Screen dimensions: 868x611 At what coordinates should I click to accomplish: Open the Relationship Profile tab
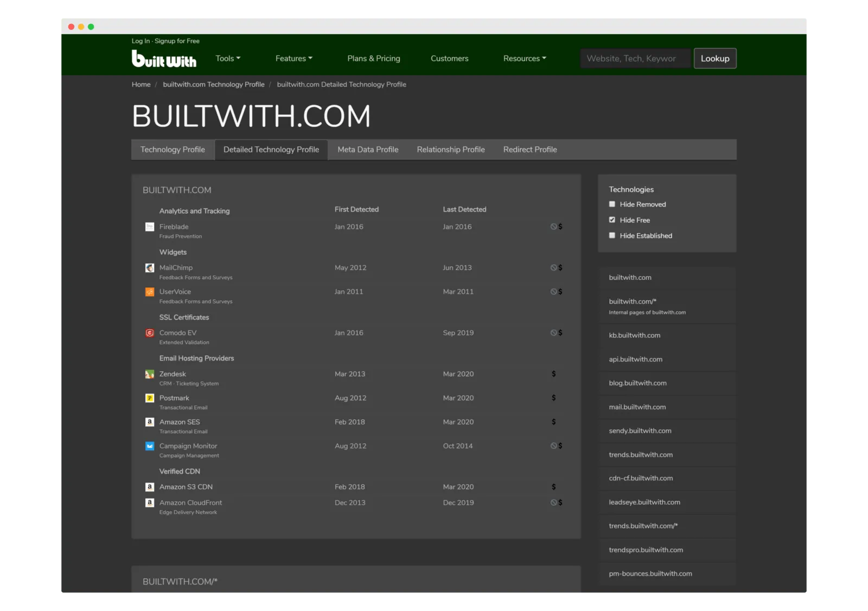(x=450, y=150)
